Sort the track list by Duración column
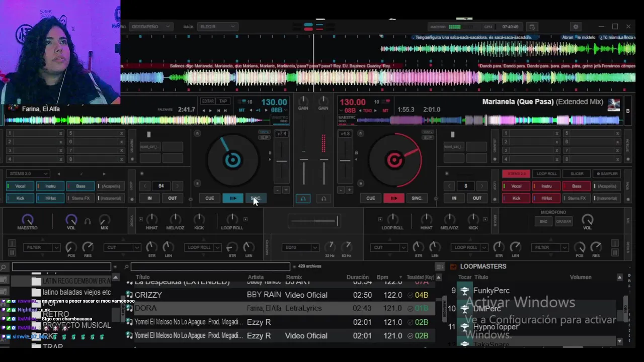Viewport: 644px width, 362px height. coord(358,277)
